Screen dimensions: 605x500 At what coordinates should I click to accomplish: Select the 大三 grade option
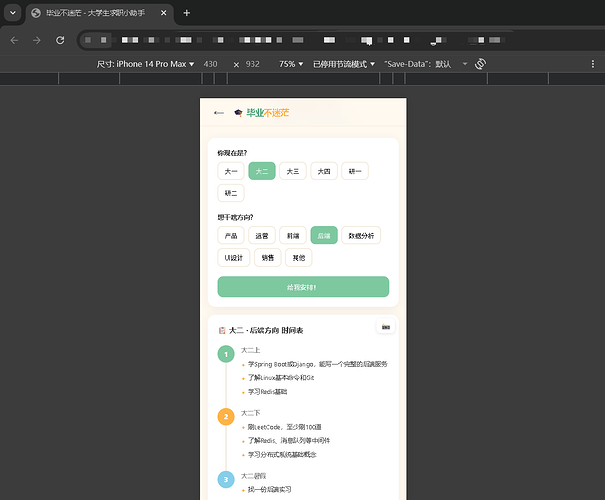(x=293, y=171)
